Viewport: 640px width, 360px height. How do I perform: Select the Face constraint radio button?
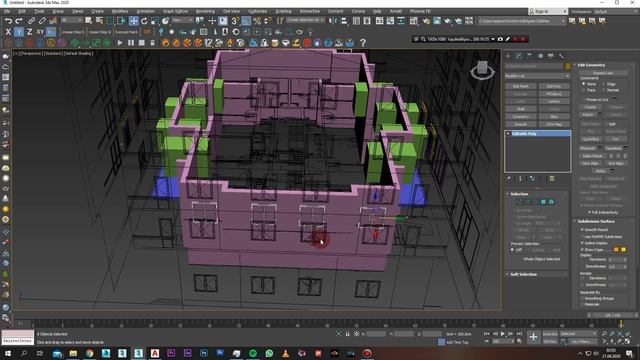point(584,90)
